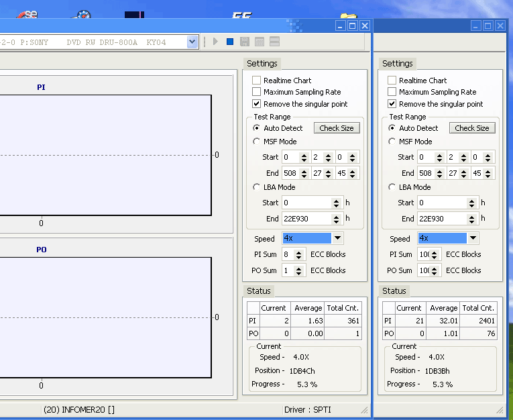Click the floppy disk save icon
This screenshot has width=513, height=420.
coord(245,42)
